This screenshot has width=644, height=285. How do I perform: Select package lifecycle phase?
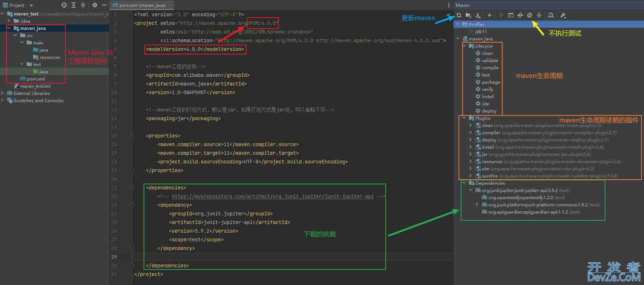pos(488,82)
